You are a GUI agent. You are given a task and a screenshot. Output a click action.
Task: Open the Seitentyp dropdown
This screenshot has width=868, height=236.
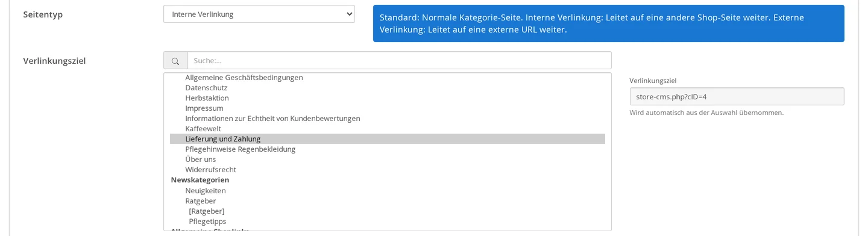click(259, 14)
